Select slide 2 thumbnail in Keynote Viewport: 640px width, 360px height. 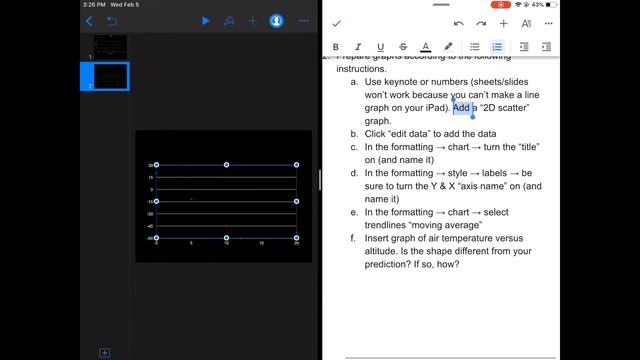tap(110, 76)
